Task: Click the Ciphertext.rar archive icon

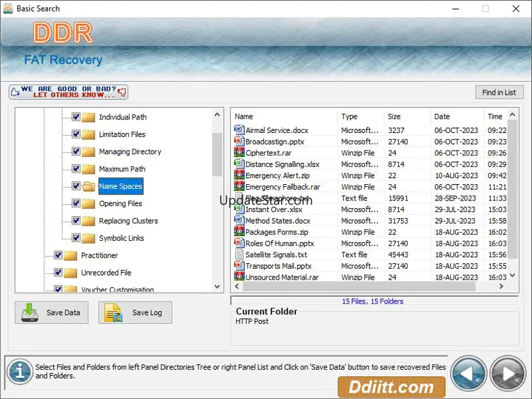Action: point(239,153)
